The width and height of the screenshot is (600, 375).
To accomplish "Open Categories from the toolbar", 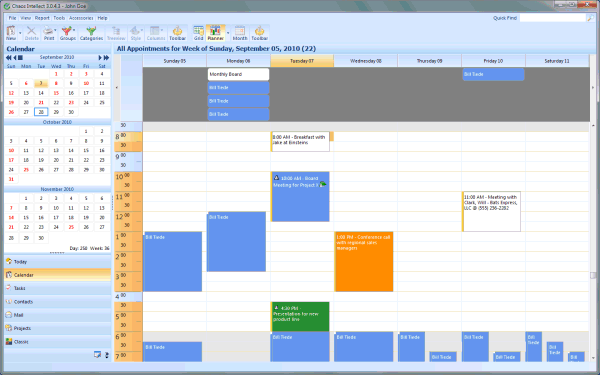I will coord(91,33).
